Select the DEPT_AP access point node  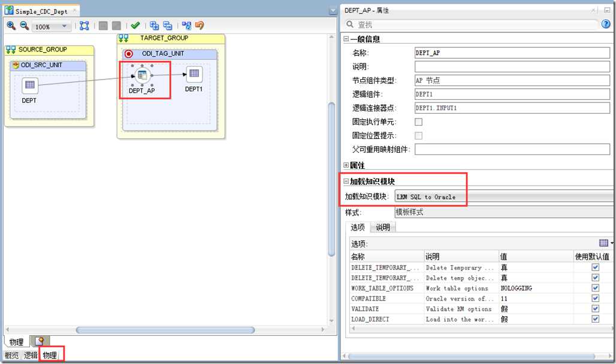pyautogui.click(x=142, y=75)
